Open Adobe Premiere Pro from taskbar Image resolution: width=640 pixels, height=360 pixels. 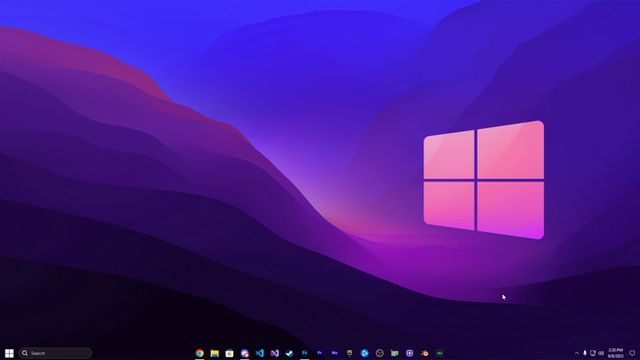(320, 353)
